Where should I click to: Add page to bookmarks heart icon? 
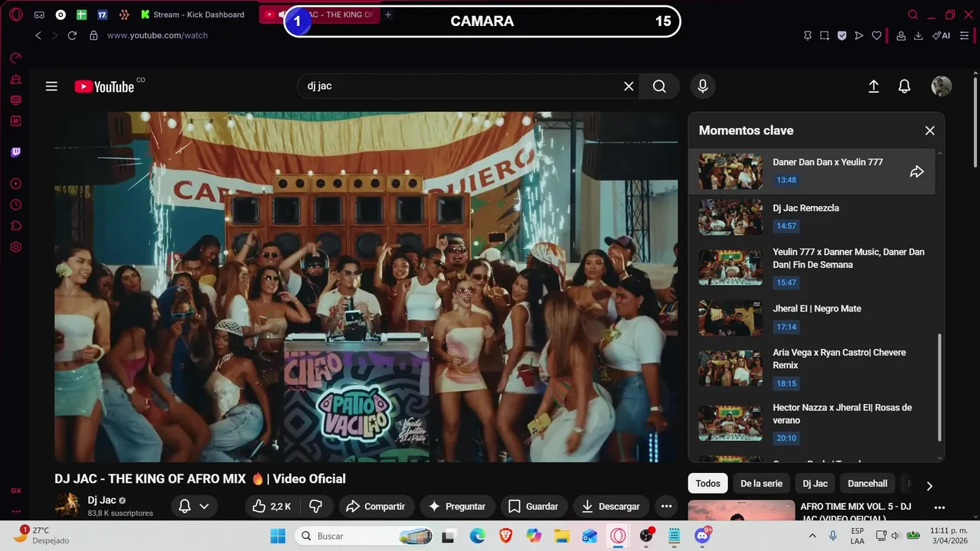pyautogui.click(x=877, y=35)
